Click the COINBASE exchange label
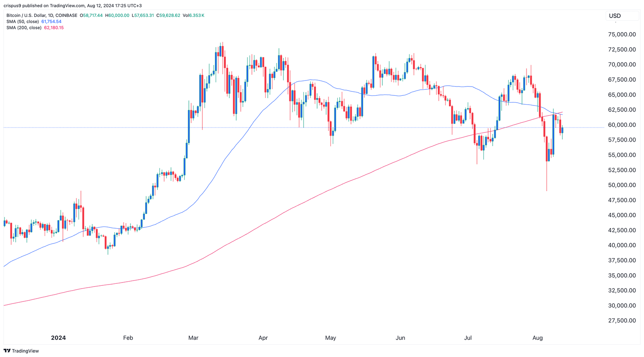The image size is (644, 357). [66, 15]
